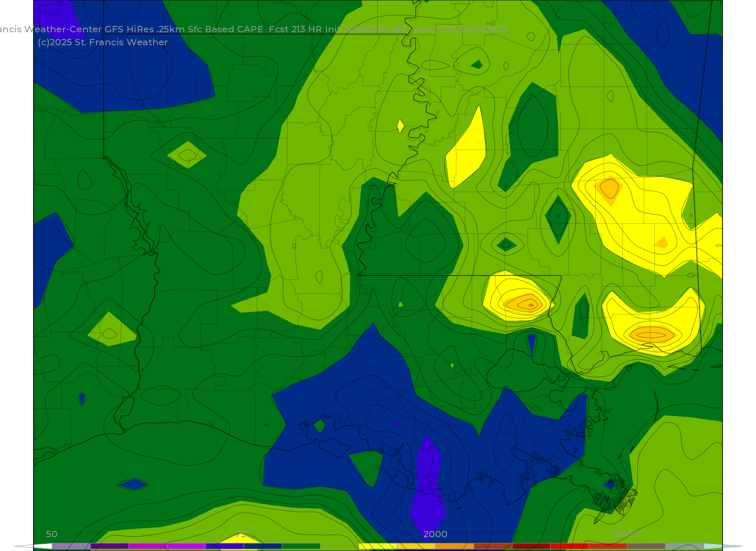Screen dimensions: 756x551
Task: Click the yellow color bar segment
Action: coord(378,546)
